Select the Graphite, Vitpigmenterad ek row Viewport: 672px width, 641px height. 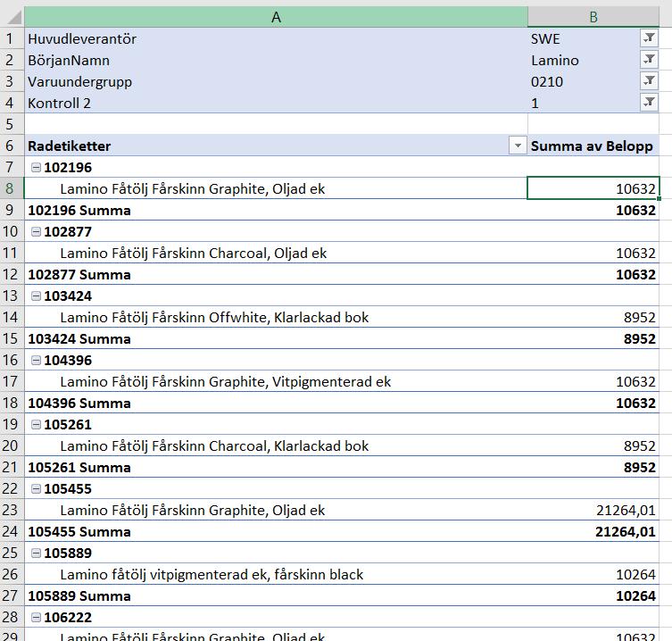coord(276,381)
